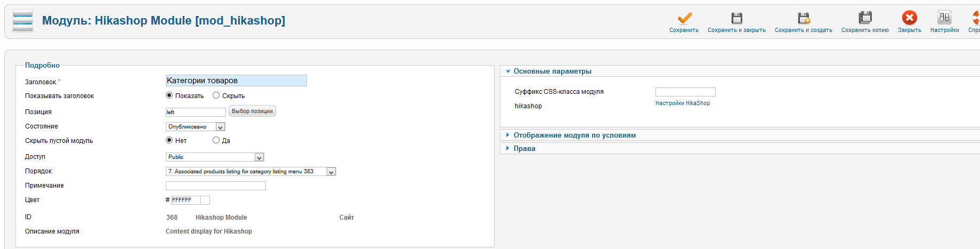Select Нет for hiding empty module
980x249 pixels.
(x=169, y=140)
